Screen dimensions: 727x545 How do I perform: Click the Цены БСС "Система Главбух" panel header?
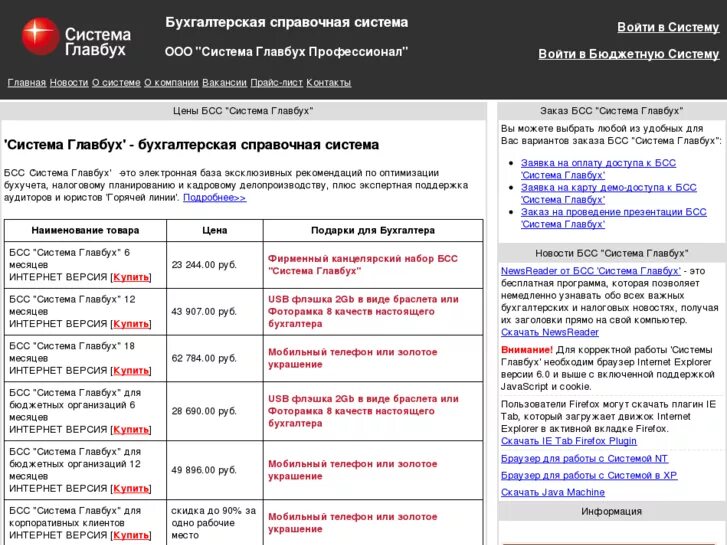(243, 111)
